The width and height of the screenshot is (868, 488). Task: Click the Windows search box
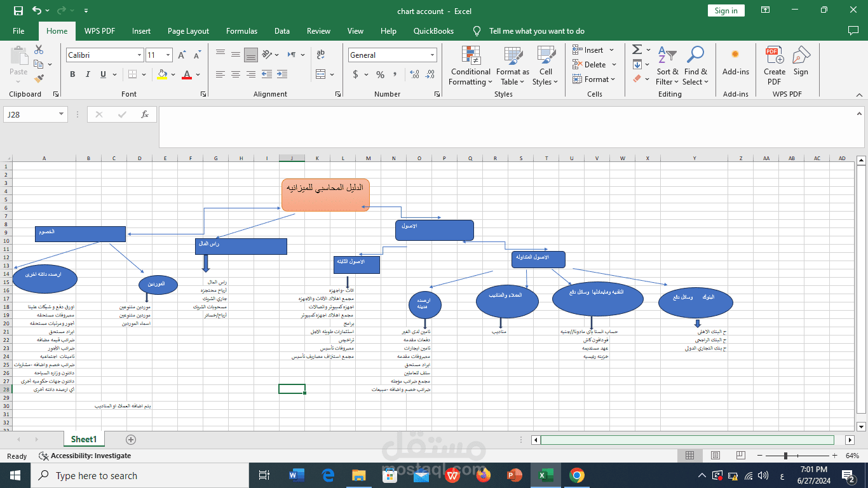139,475
